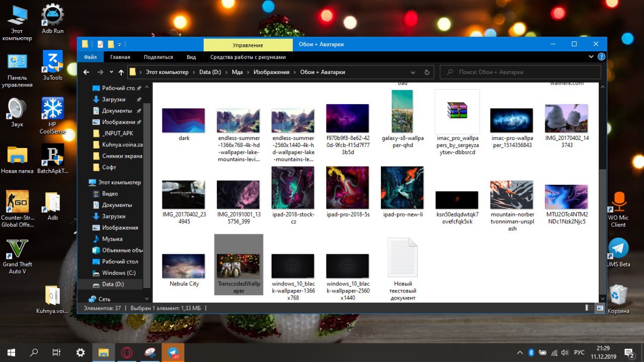Screen dimensions: 644x362
Task: Open Telegram from the taskbar
Action: [x=173, y=352]
